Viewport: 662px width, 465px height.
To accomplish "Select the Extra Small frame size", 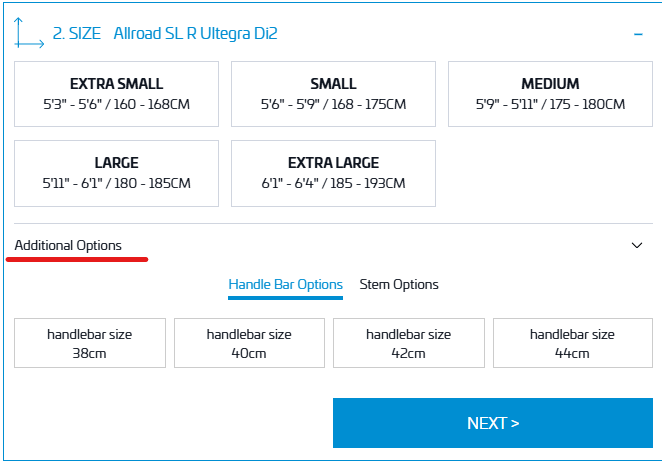I will pyautogui.click(x=116, y=93).
